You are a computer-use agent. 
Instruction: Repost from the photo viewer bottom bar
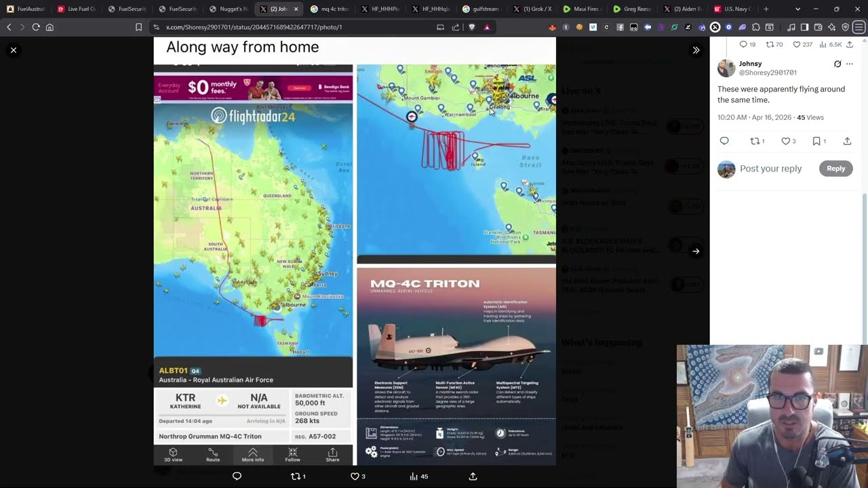298,476
